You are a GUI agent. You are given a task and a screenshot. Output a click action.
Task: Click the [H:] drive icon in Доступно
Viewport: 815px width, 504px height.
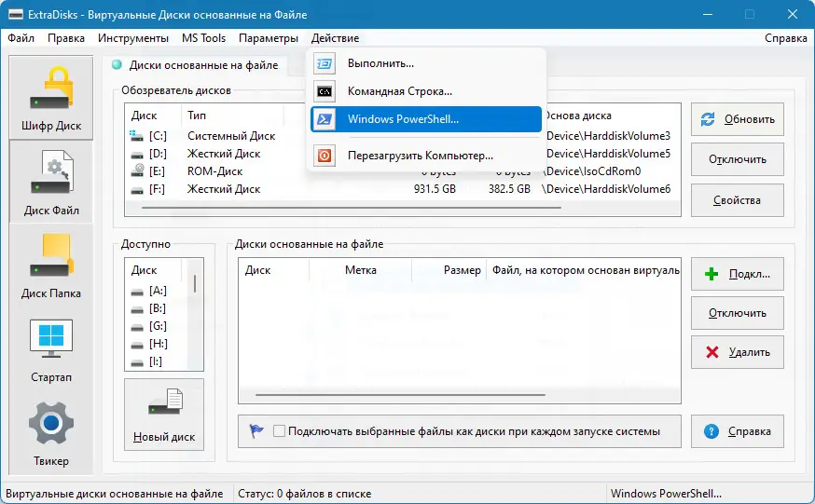pyautogui.click(x=137, y=345)
